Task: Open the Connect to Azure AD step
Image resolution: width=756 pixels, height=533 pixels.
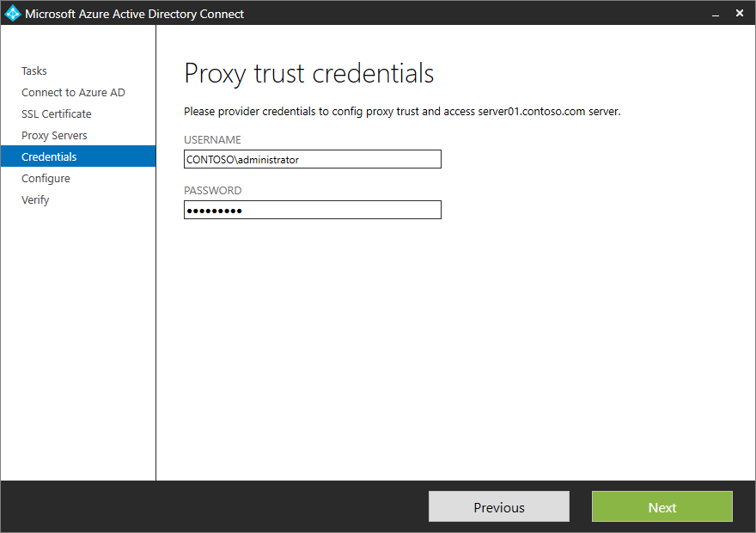Action: tap(72, 92)
